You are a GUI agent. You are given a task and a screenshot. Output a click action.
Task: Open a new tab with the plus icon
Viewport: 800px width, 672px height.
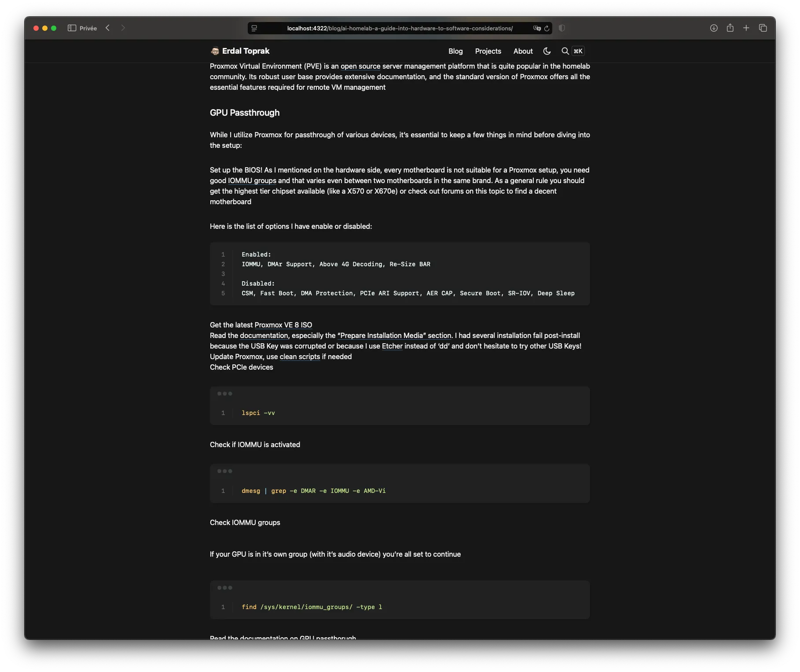tap(746, 28)
